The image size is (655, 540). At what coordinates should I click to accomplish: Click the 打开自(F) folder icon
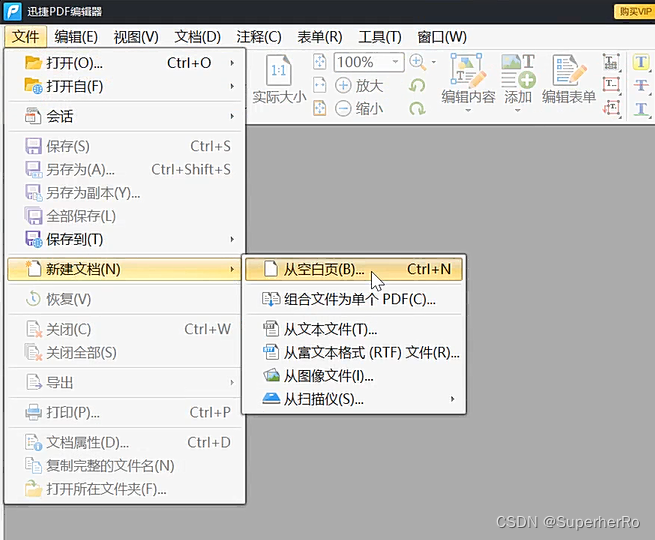[33, 86]
